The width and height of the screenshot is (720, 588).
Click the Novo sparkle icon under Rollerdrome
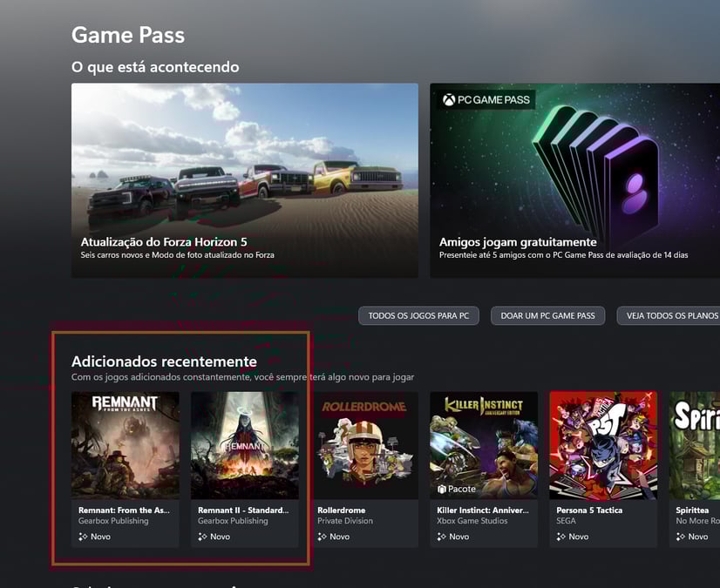click(x=322, y=537)
